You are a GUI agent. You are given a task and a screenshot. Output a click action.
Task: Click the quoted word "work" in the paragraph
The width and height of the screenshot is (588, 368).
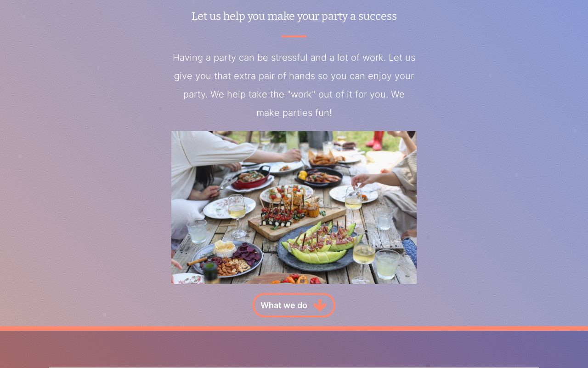(x=301, y=94)
